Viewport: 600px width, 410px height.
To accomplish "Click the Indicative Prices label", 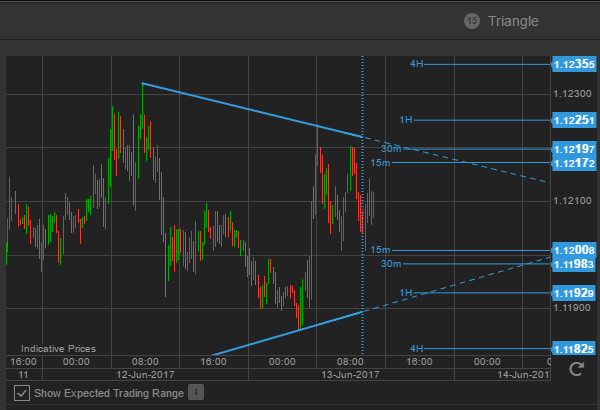I will [x=58, y=348].
